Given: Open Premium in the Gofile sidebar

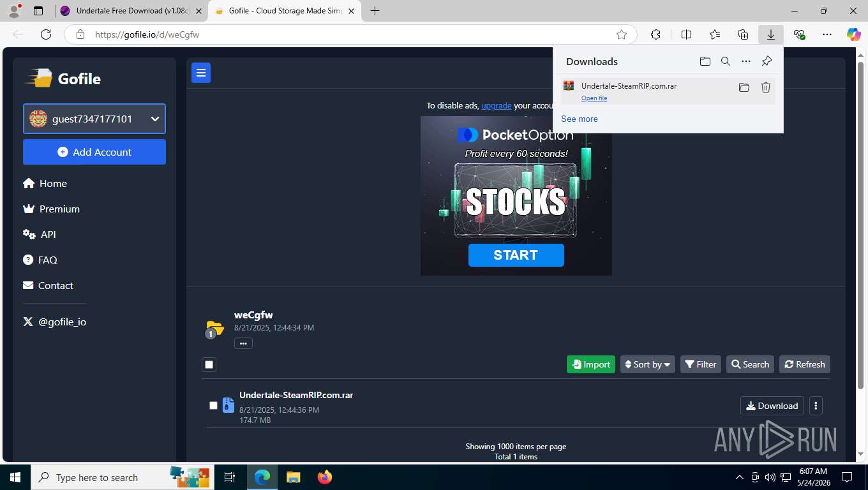Looking at the screenshot, I should (x=51, y=209).
